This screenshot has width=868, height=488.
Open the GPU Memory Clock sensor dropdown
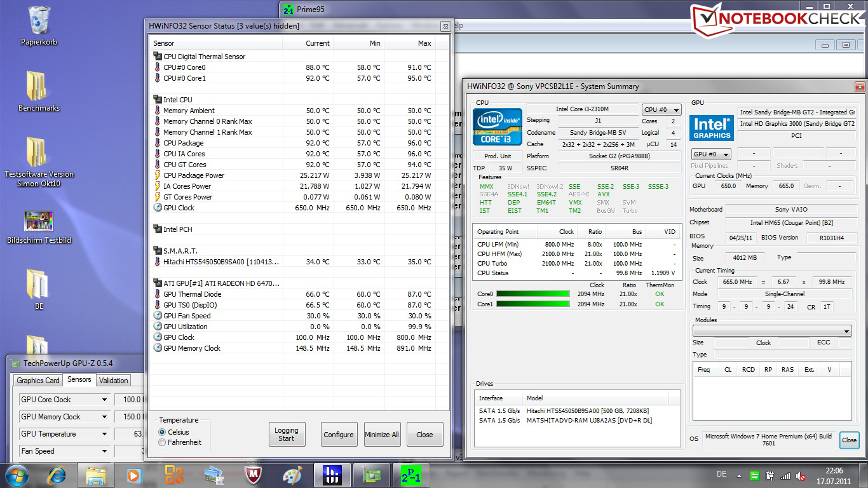[64, 417]
